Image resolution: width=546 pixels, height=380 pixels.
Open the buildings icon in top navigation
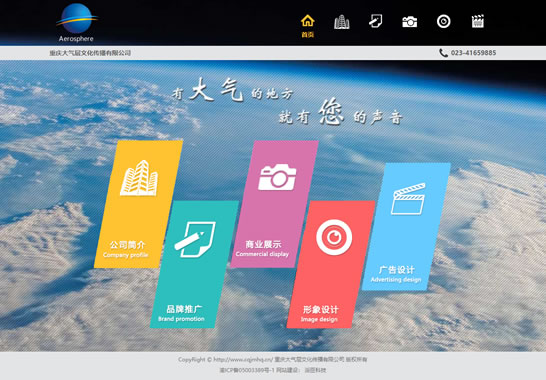342,22
